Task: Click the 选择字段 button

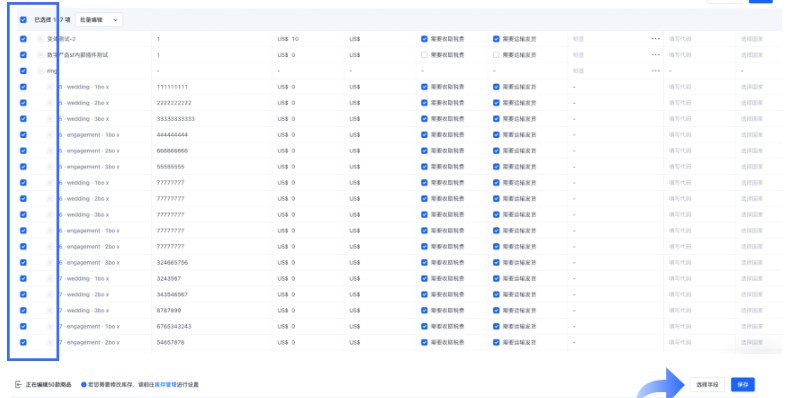Action: 707,384
